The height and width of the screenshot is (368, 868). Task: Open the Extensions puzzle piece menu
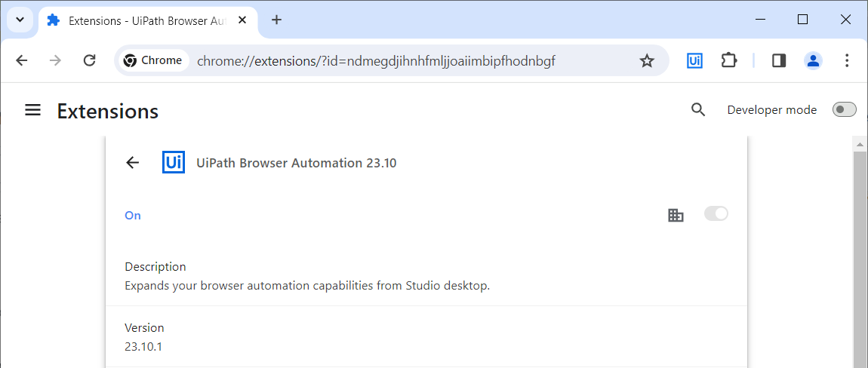click(x=729, y=60)
